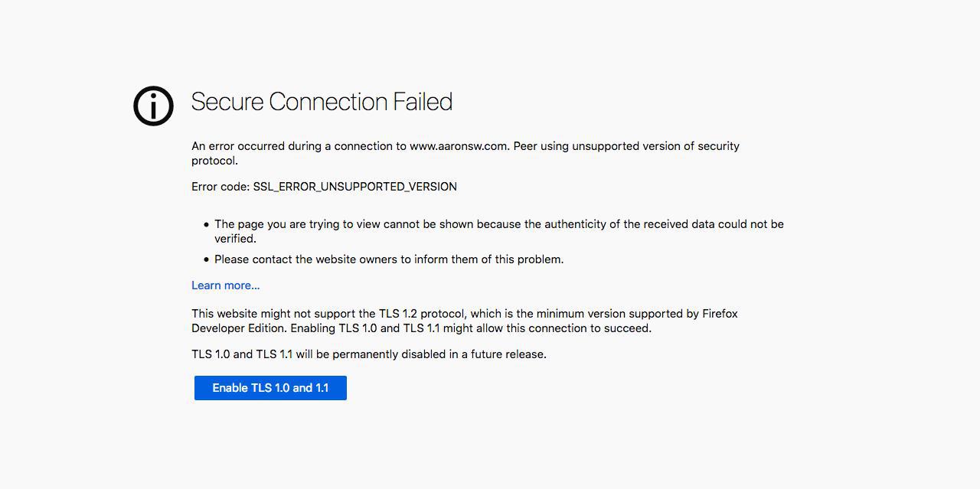Click the word 'verified.' under the first bullet
The height and width of the screenshot is (489, 980).
[235, 239]
